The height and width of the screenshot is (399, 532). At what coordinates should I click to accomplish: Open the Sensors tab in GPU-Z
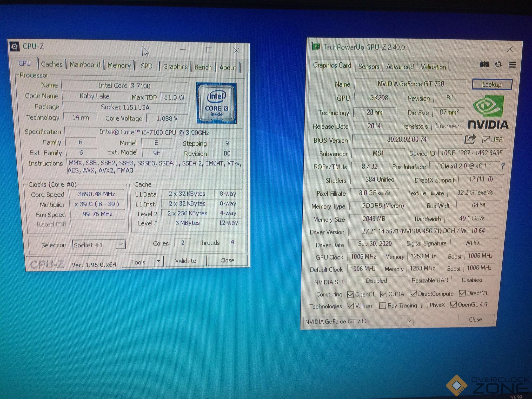click(x=369, y=66)
